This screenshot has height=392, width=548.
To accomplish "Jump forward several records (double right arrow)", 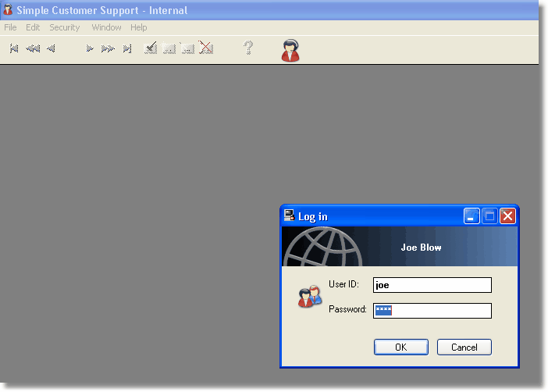I will pyautogui.click(x=108, y=48).
